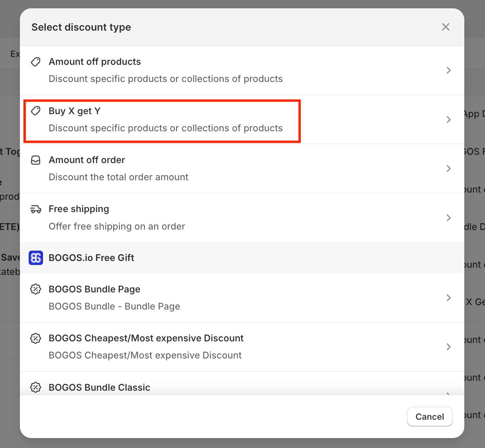Open the chevron for BOGOS Bundle Page
This screenshot has width=485, height=448.
448,298
